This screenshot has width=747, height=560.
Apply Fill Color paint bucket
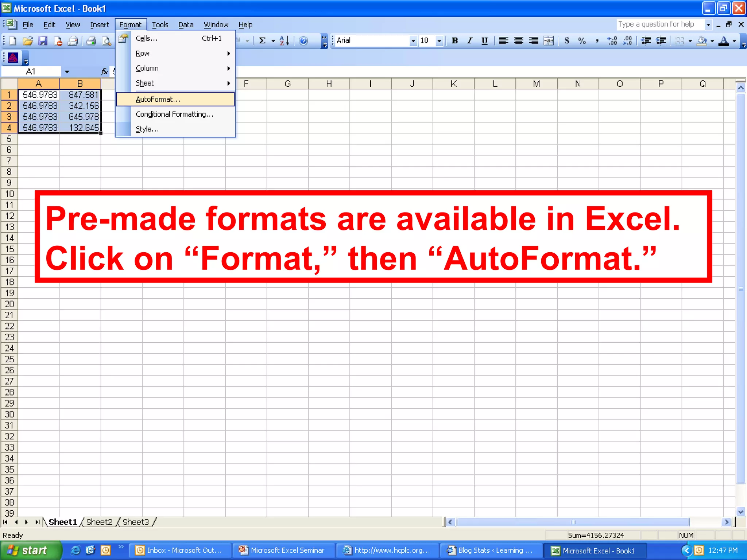[702, 41]
